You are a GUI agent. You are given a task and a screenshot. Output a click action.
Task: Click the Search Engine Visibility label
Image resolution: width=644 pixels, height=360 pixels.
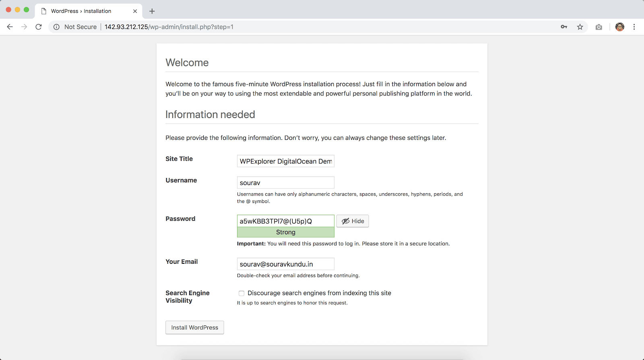[x=188, y=297]
